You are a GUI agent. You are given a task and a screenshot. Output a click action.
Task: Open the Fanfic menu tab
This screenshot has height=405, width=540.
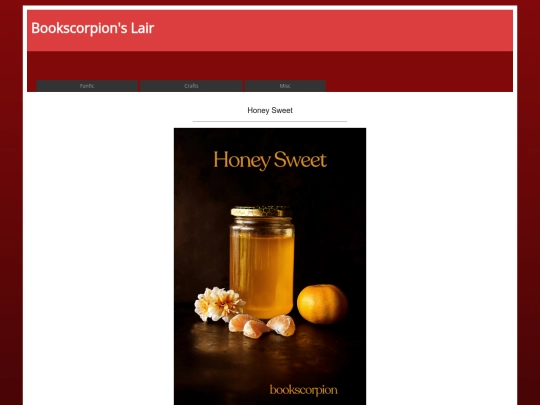tap(87, 86)
